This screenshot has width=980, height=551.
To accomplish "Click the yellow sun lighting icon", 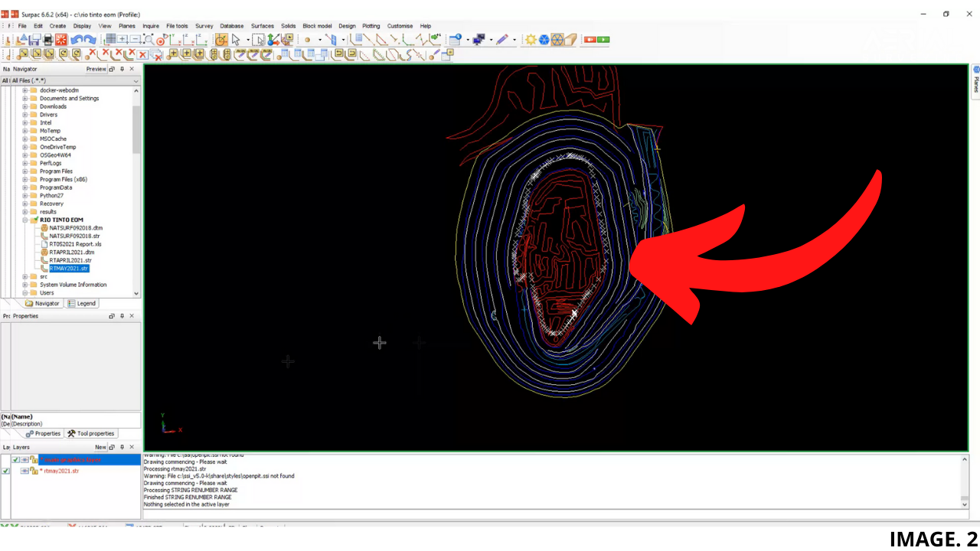I will (531, 40).
